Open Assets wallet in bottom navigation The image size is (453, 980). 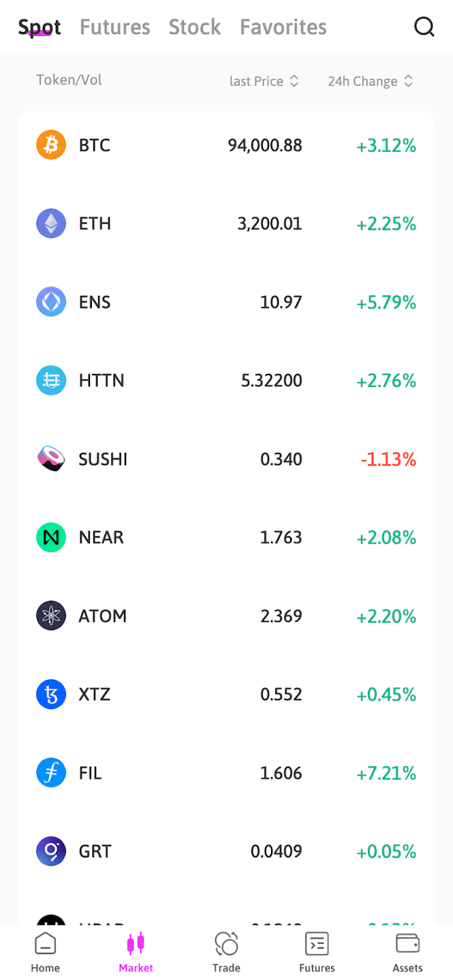click(x=407, y=952)
